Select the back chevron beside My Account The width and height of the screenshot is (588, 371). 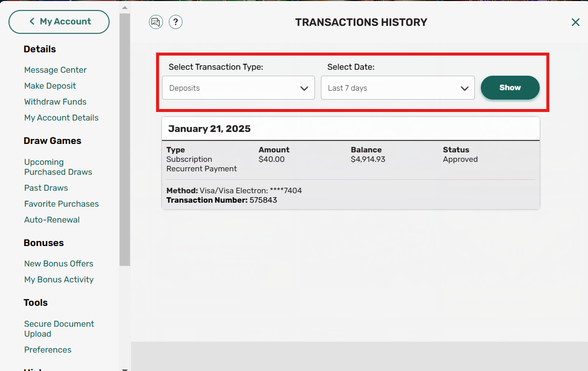tap(31, 22)
